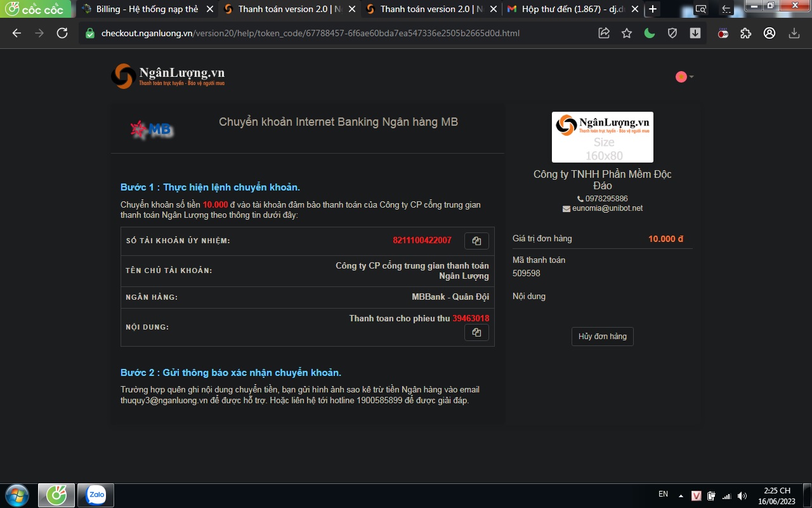Click the secure lock icon

coord(90,33)
